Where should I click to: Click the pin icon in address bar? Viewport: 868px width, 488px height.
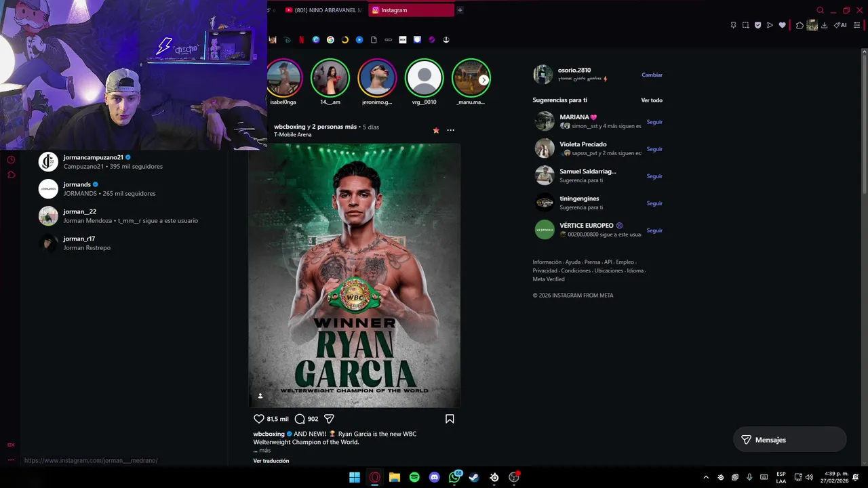click(x=733, y=25)
